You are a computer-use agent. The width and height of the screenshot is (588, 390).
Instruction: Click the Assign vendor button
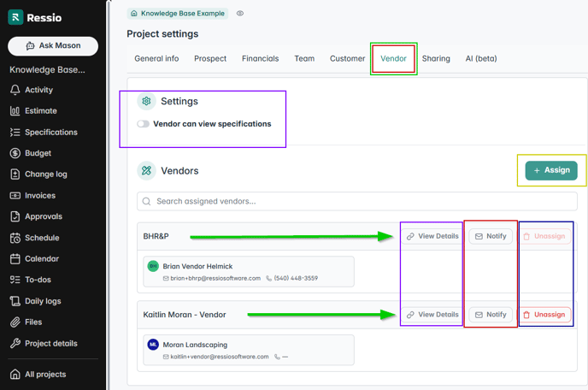[550, 170]
